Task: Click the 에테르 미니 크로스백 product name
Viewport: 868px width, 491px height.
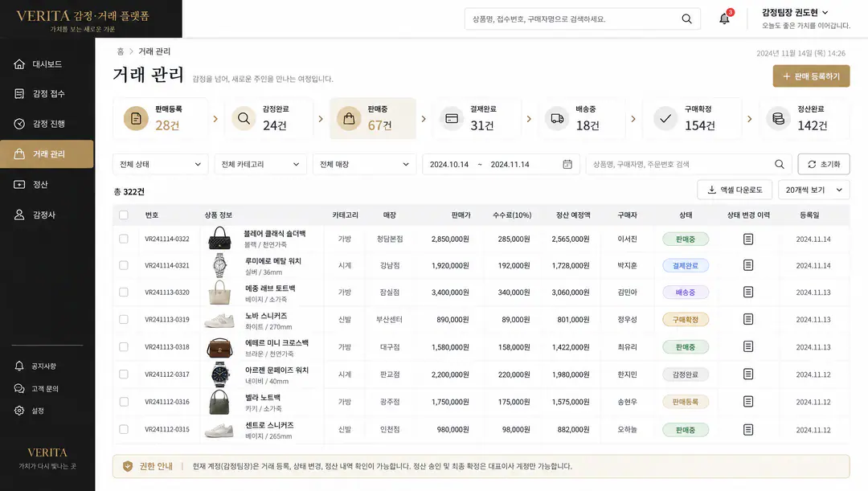Action: (x=276, y=342)
